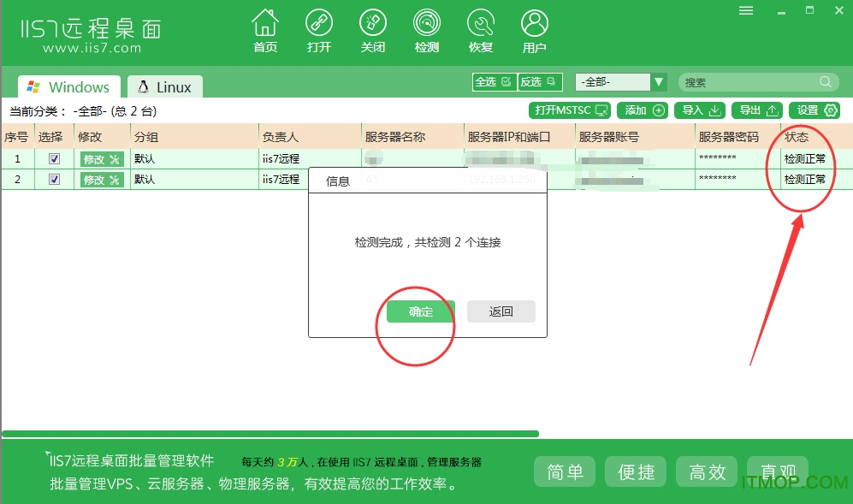The image size is (853, 504).
Task: Click the 关闭 disconnect icon
Action: (372, 23)
